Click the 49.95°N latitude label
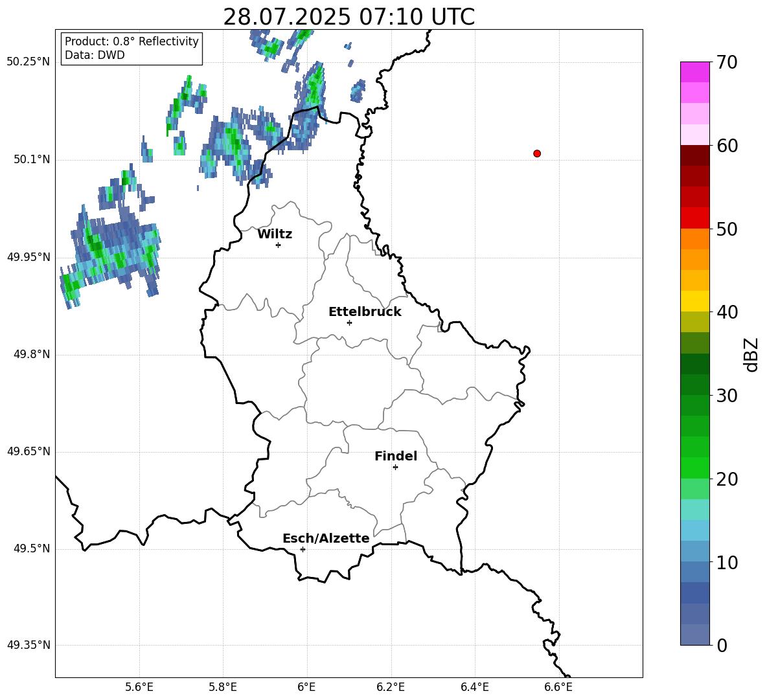 pyautogui.click(x=29, y=257)
